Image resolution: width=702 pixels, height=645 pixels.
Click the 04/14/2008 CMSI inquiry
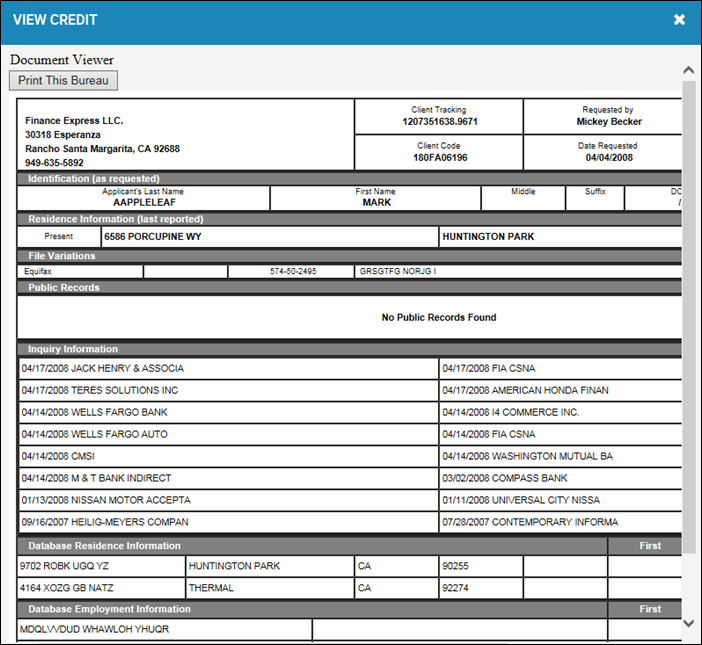pyautogui.click(x=58, y=456)
